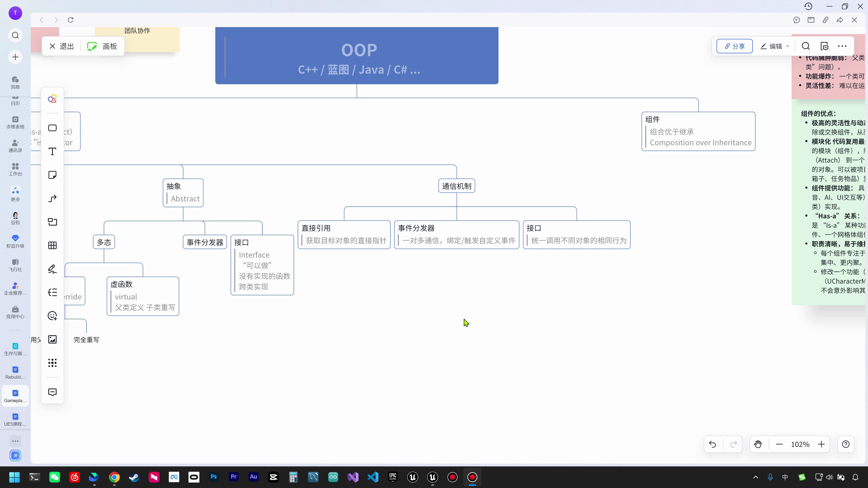Screen dimensions: 868x488
Task: Zoom out of the board
Action: (779, 444)
